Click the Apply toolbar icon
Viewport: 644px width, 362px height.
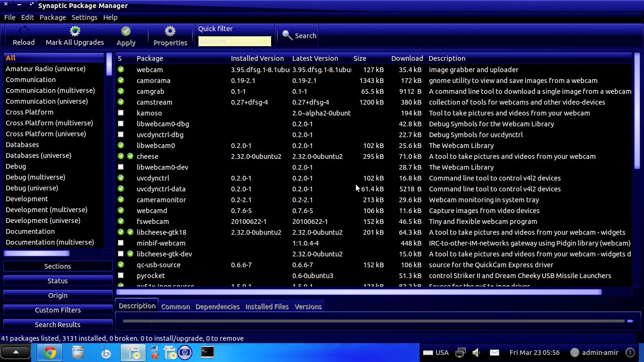[126, 31]
